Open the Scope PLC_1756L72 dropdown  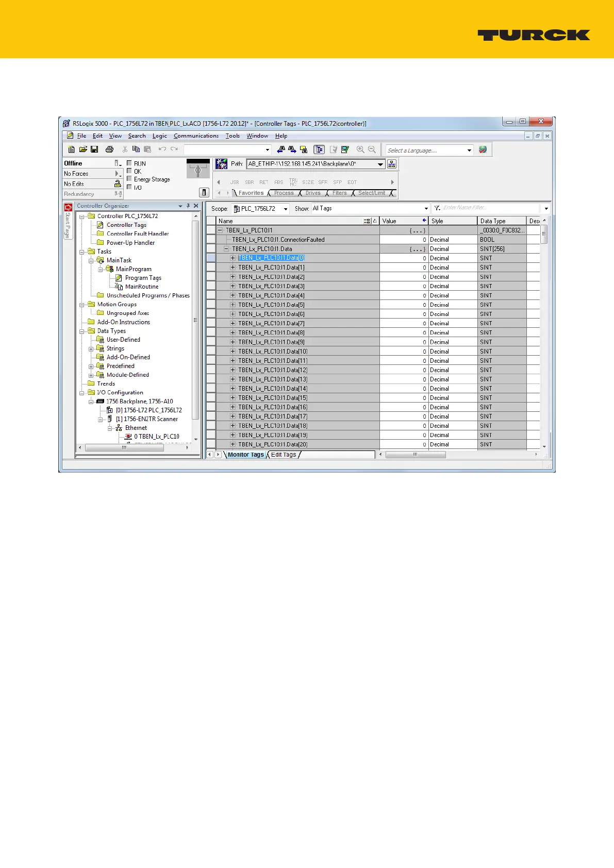(x=286, y=209)
